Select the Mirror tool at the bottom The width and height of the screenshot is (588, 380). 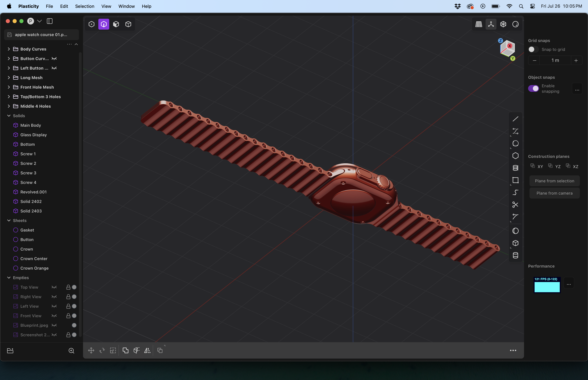[147, 350]
